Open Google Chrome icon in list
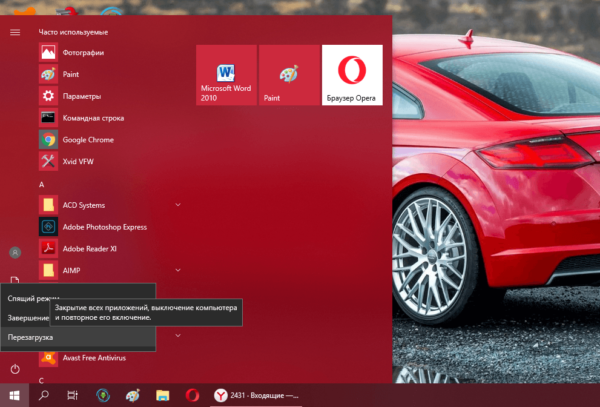The height and width of the screenshot is (407, 600). [48, 140]
